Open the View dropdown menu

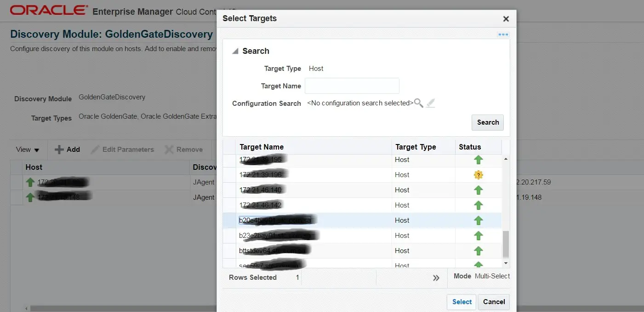[28, 150]
